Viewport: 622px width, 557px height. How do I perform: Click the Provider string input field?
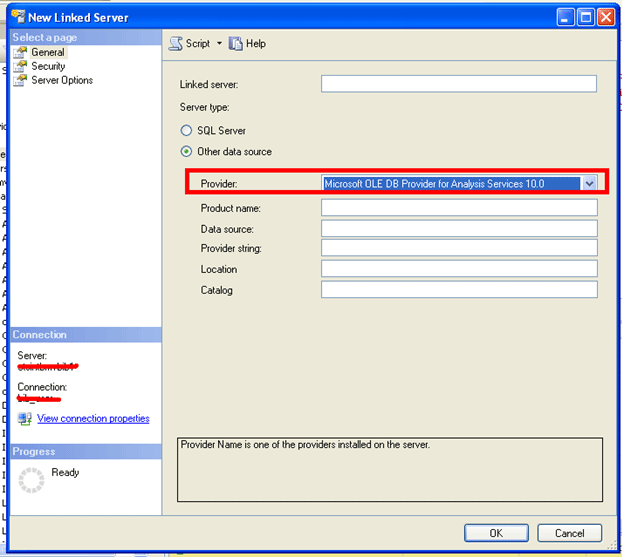(x=459, y=248)
